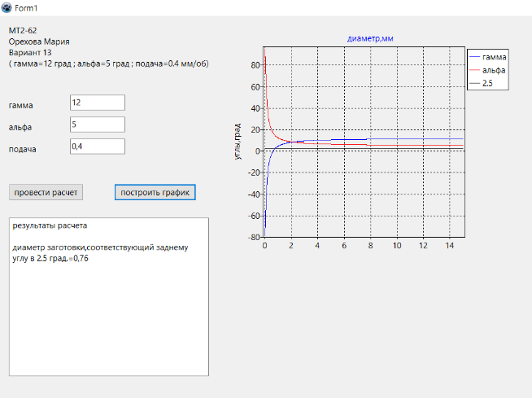532x398 pixels.
Task: Click the y-axis tick label -80
Action: (x=254, y=237)
